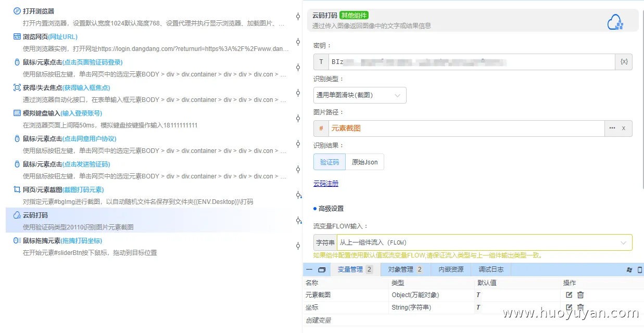Viewport: 644px width, 333px height.
Task: Open the 内嵌资源 tab
Action: [451, 270]
